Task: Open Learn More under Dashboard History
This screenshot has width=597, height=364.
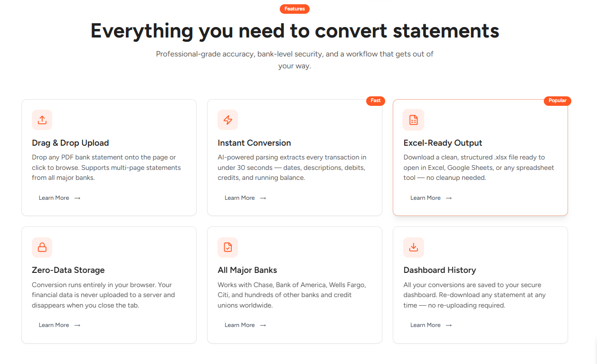Action: (426, 325)
